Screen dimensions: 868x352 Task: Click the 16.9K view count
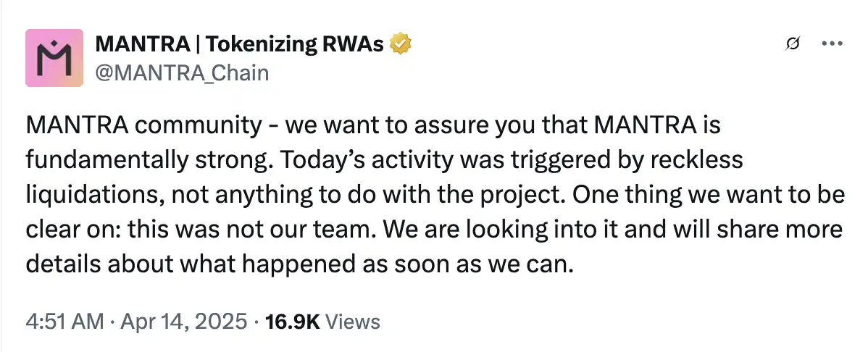[293, 322]
